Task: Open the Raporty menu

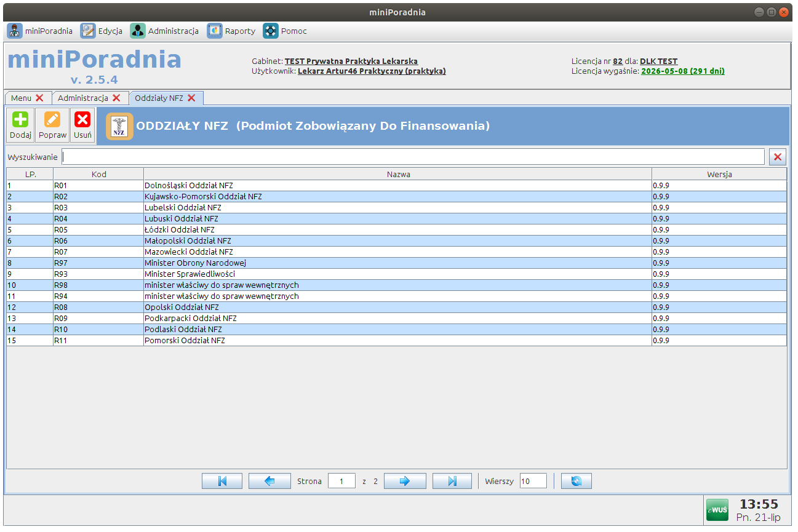Action: [x=231, y=31]
